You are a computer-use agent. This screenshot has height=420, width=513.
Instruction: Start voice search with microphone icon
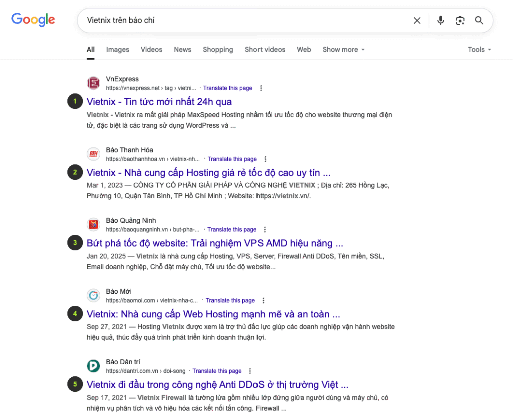coord(440,20)
